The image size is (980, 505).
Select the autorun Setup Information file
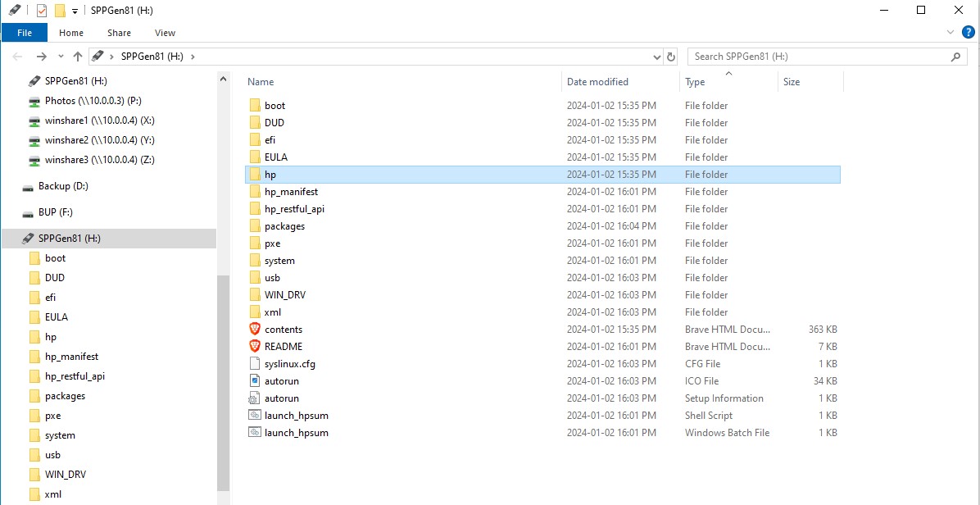pos(542,398)
